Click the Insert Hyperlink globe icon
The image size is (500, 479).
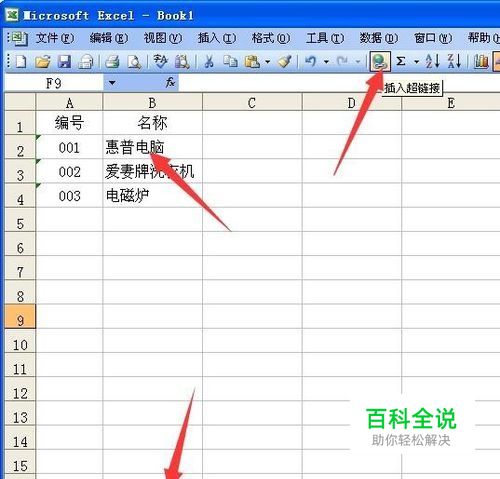pos(380,62)
